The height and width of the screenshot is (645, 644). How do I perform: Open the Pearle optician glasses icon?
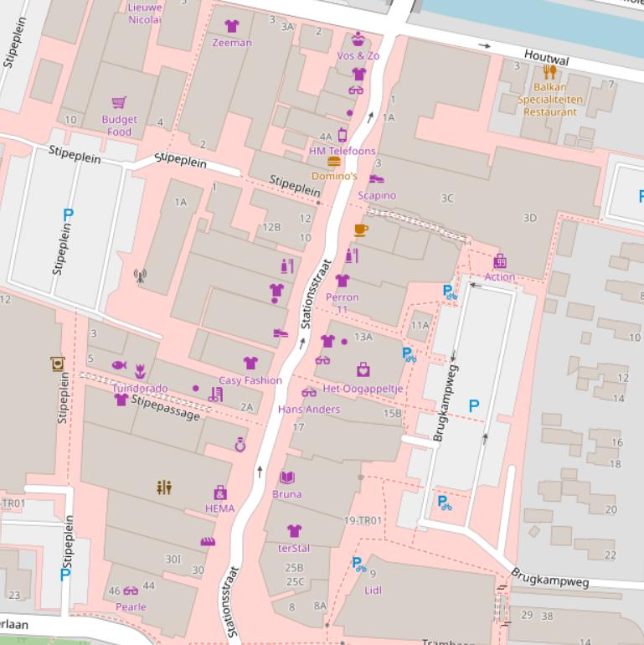point(131,591)
